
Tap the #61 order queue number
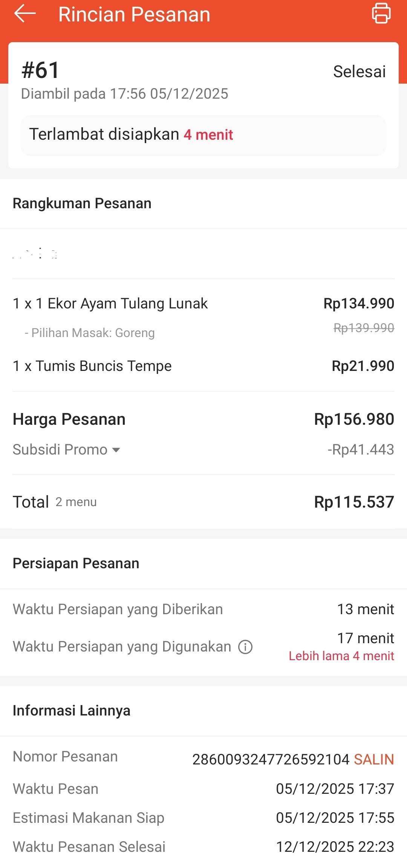click(x=40, y=70)
